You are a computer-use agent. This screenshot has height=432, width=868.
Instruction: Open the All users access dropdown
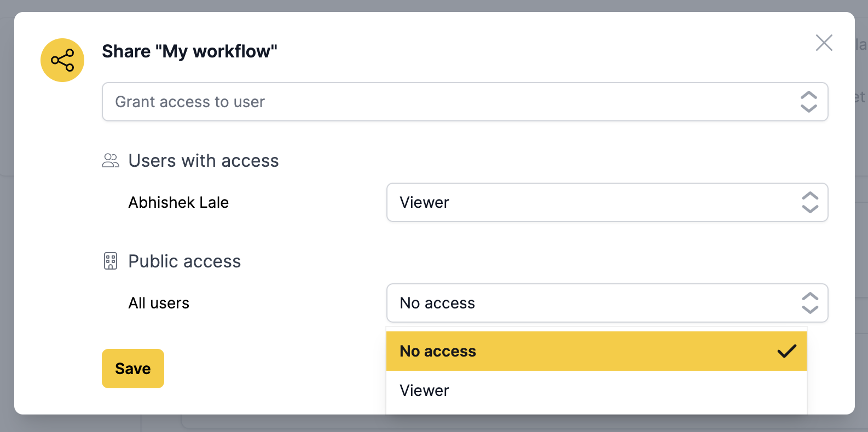tap(607, 303)
